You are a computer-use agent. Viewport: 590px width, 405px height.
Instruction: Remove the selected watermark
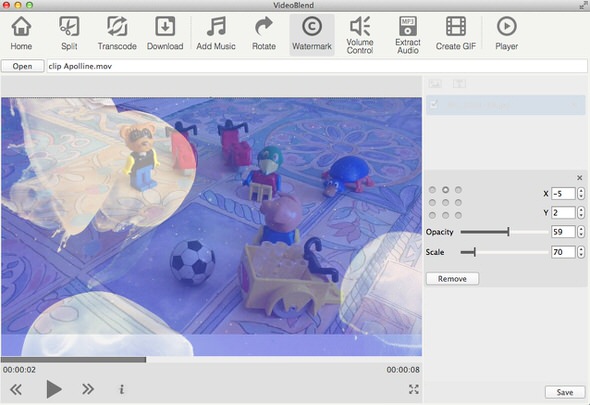pyautogui.click(x=452, y=279)
